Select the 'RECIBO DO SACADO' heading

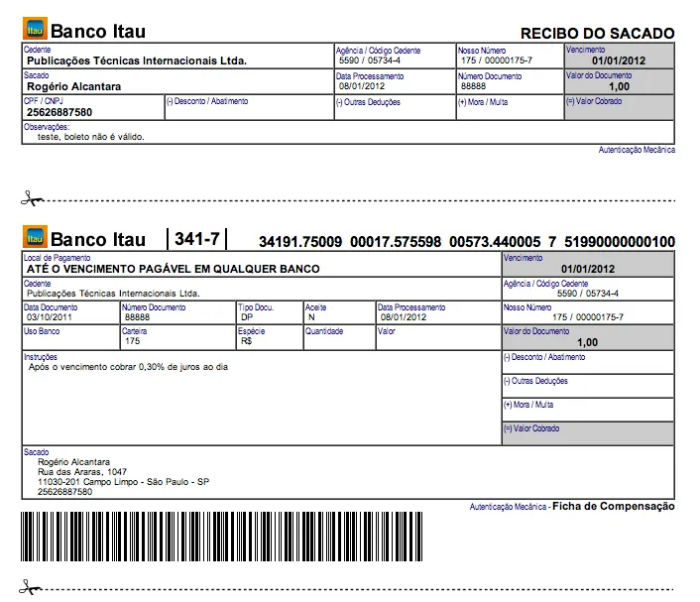(597, 34)
